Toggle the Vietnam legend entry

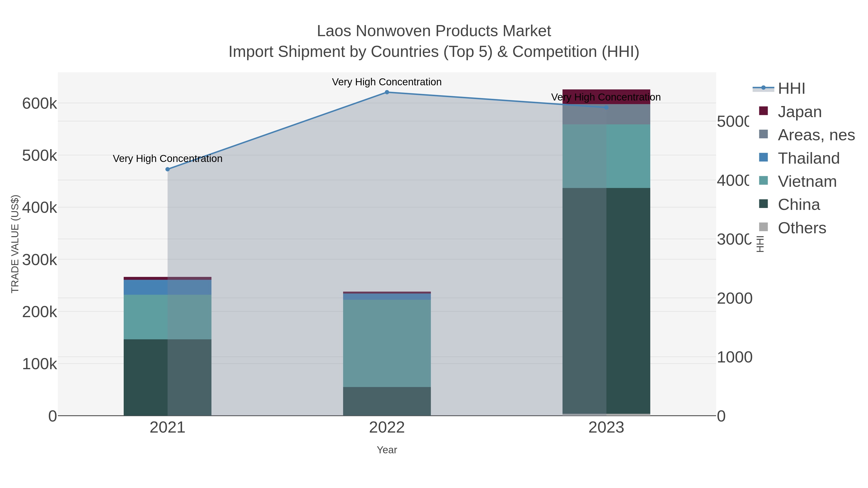click(x=798, y=181)
